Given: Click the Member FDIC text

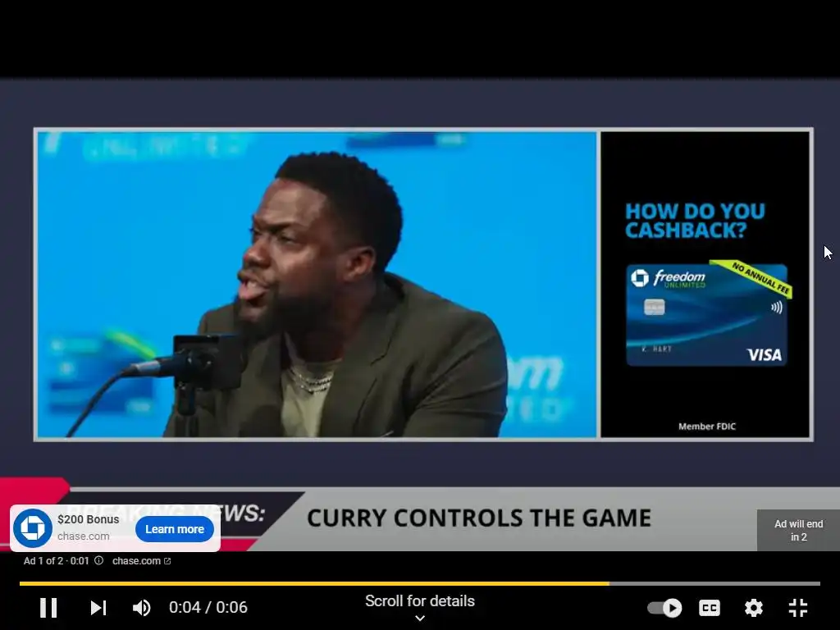Looking at the screenshot, I should pos(707,427).
